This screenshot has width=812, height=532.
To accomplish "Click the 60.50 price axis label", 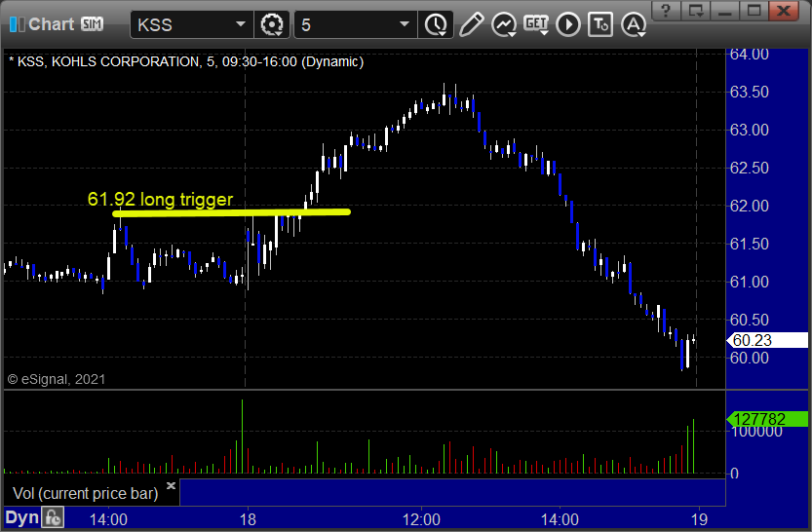I will pos(749,320).
